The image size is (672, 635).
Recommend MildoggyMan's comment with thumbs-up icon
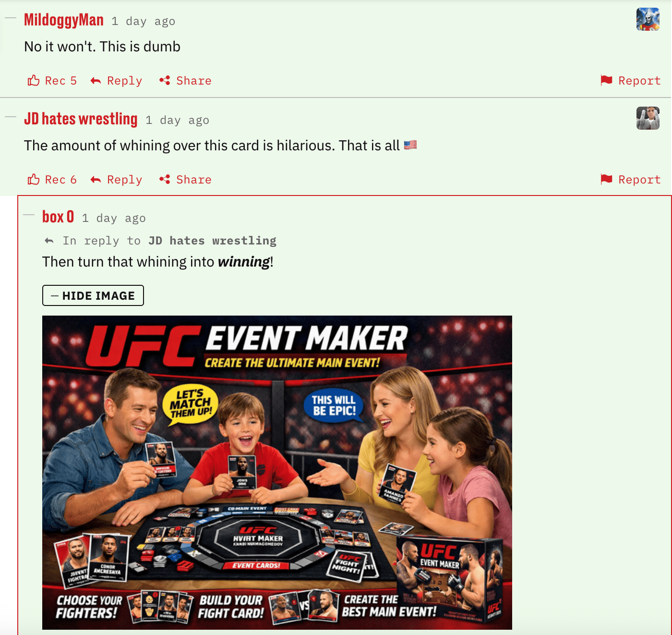[x=34, y=80]
